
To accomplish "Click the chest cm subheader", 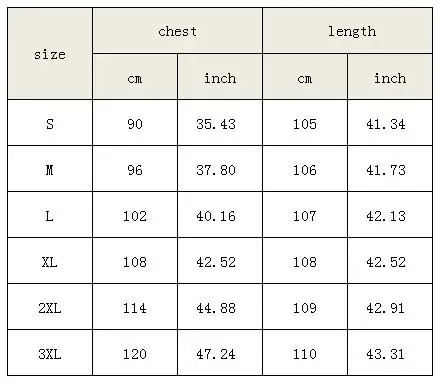I will tap(135, 77).
